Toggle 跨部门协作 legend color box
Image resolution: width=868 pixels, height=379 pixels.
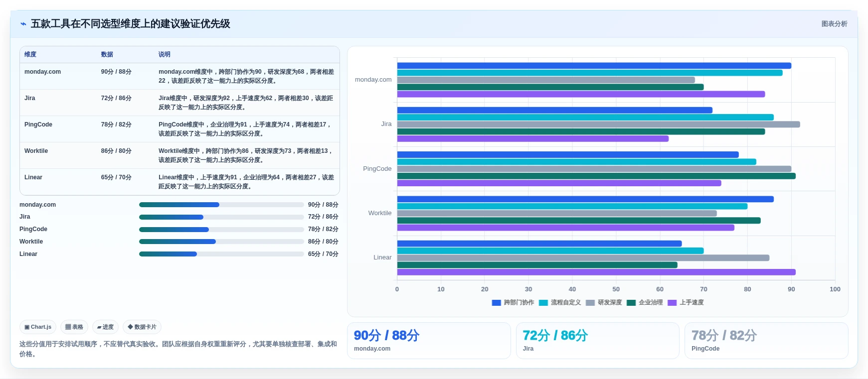tap(496, 303)
